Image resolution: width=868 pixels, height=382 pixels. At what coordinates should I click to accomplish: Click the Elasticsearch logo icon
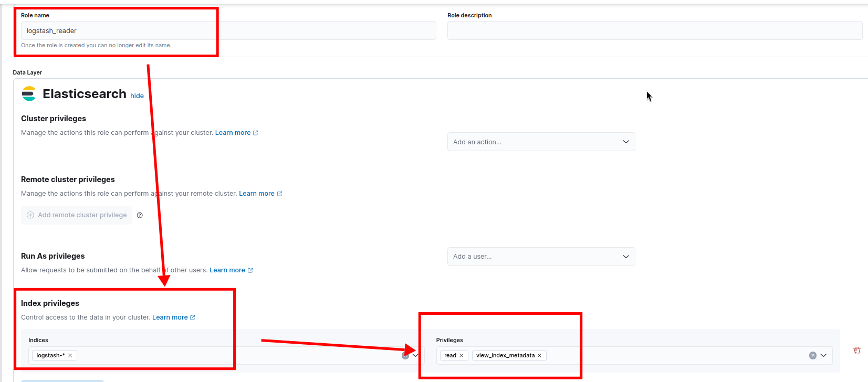pyautogui.click(x=29, y=94)
